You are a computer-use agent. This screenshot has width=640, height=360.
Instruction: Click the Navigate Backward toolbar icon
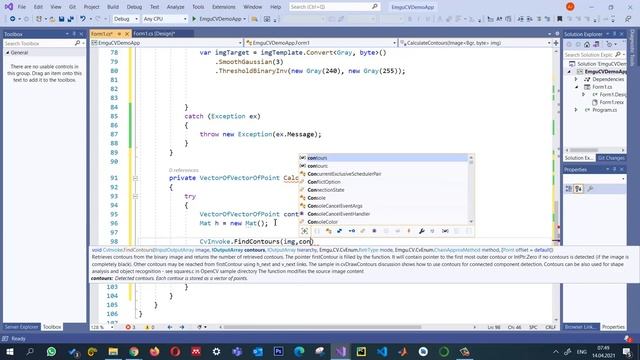tap(13, 19)
